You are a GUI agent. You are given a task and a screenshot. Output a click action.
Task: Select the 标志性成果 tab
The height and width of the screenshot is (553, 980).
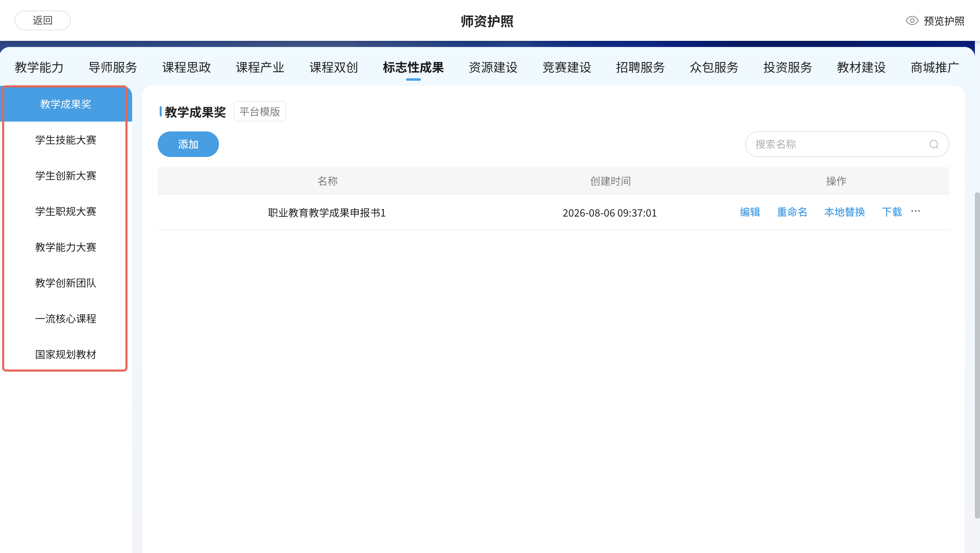(x=413, y=67)
